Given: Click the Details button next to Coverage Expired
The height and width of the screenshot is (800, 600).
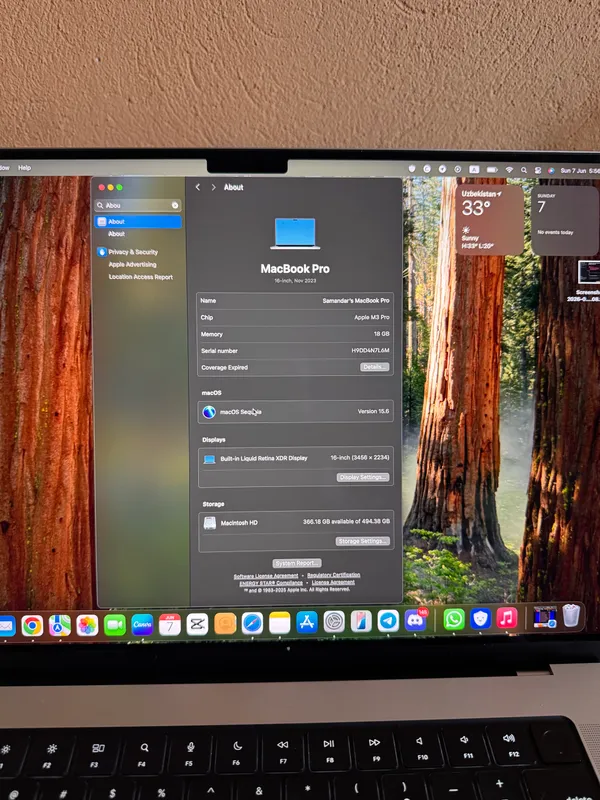Looking at the screenshot, I should (x=374, y=367).
